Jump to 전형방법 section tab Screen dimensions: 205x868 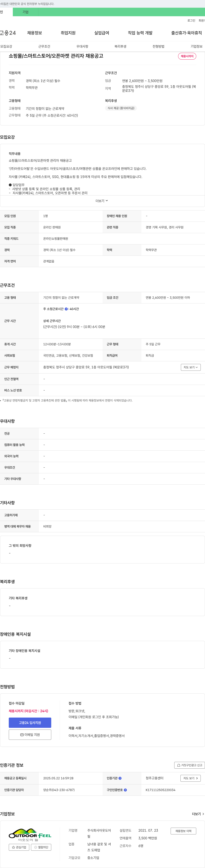[158, 47]
